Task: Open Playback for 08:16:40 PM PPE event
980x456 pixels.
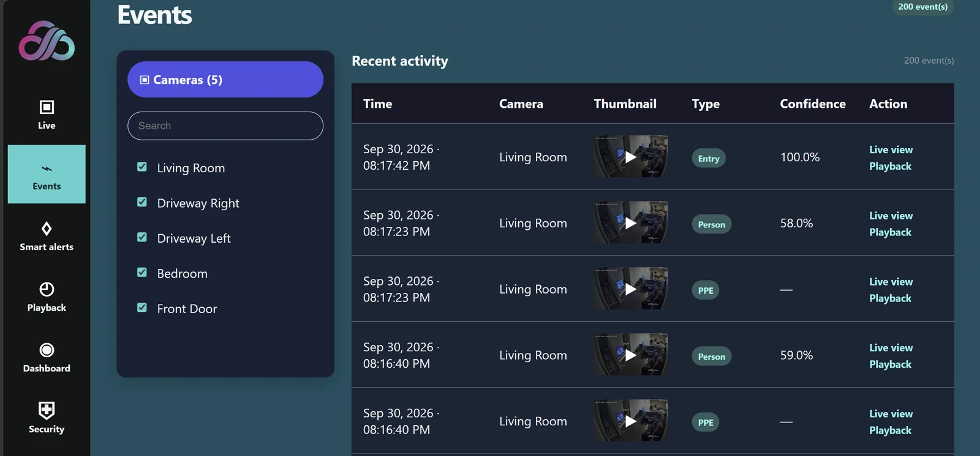Action: pos(891,430)
